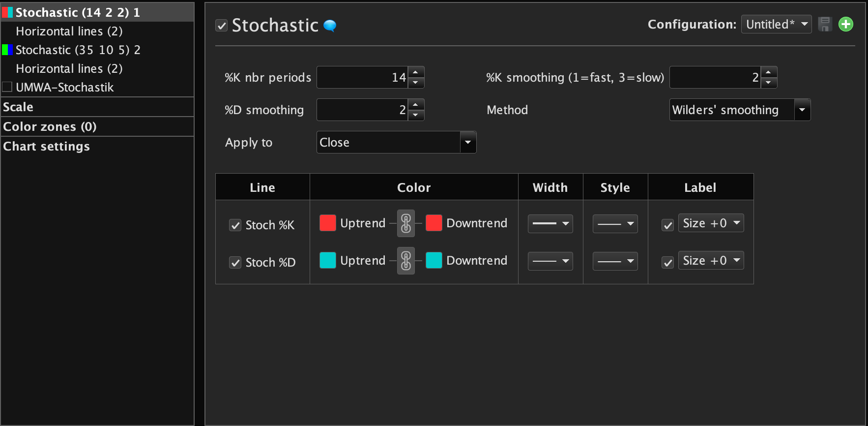Enable the UMWA-Stochastik checkbox
Viewport: 868px width, 426px height.
[x=7, y=87]
